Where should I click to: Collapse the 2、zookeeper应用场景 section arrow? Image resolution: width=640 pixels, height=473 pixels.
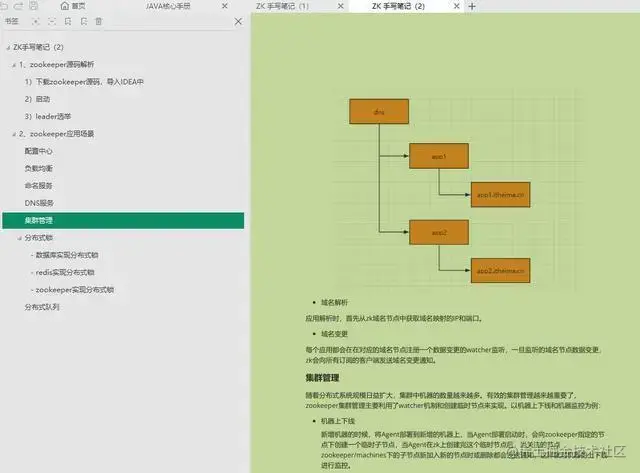pos(14,134)
